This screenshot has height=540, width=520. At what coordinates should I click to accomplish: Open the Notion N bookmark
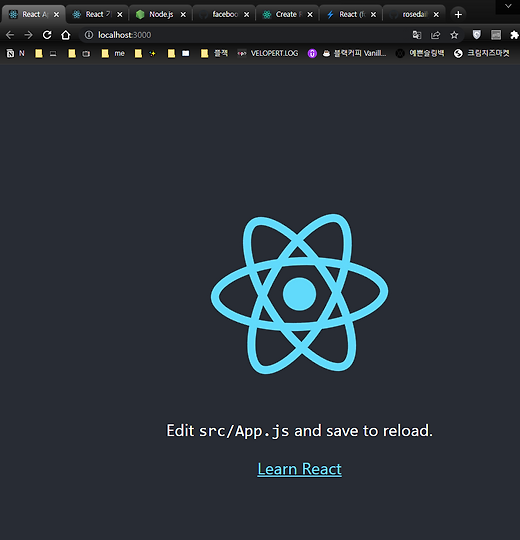[x=16, y=53]
